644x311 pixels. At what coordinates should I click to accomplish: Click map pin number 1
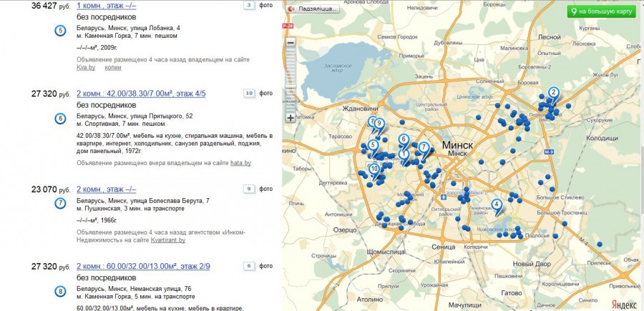click(x=404, y=157)
